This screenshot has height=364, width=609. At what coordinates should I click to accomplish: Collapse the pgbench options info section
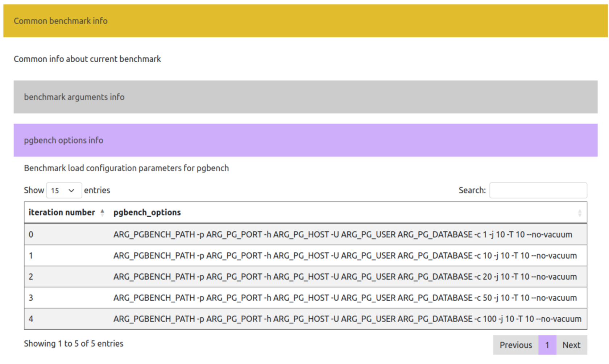coord(63,141)
